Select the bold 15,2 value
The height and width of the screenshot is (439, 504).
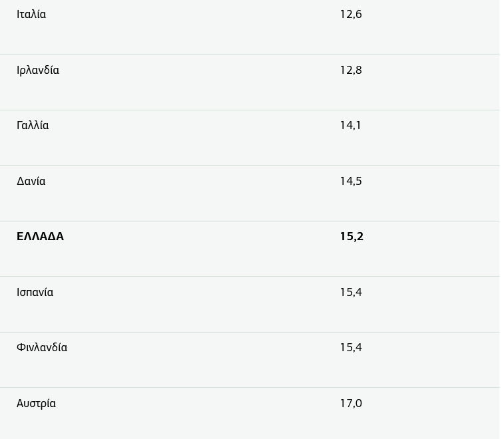[x=352, y=237]
